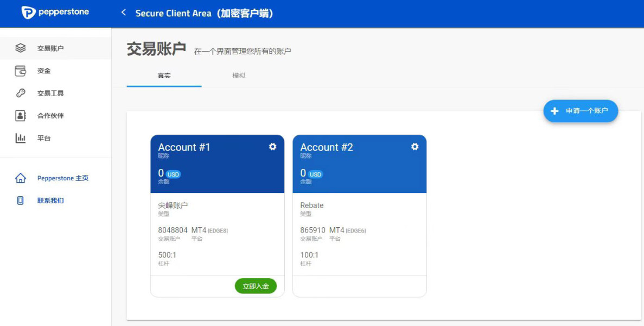The image size is (644, 326).
Task: Click the Secure Client Area header title
Action: point(204,13)
